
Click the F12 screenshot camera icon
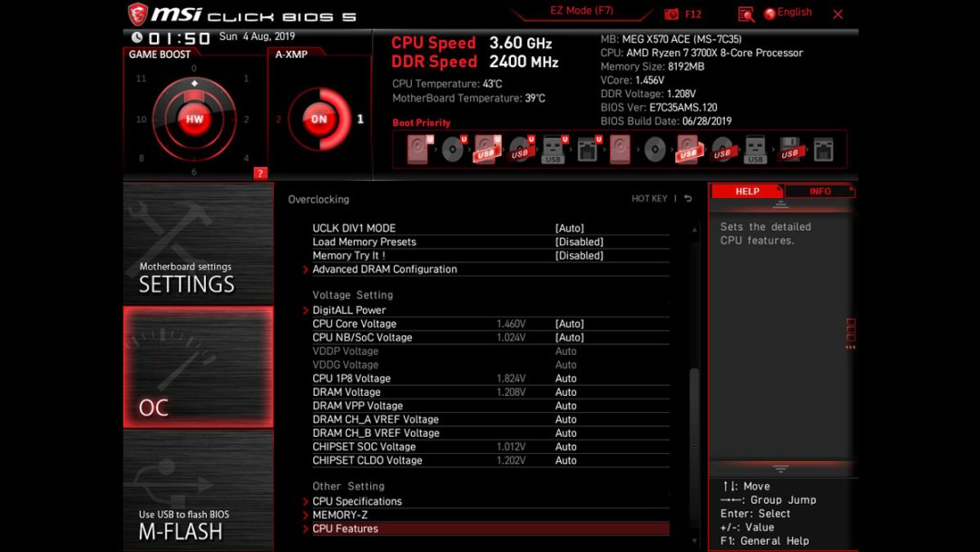pyautogui.click(x=671, y=14)
